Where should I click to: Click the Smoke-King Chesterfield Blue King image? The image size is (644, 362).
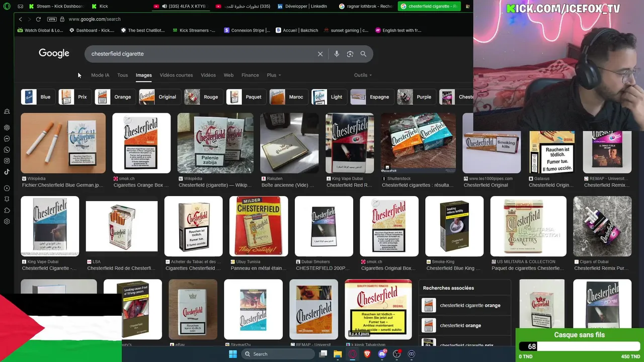pos(454,226)
